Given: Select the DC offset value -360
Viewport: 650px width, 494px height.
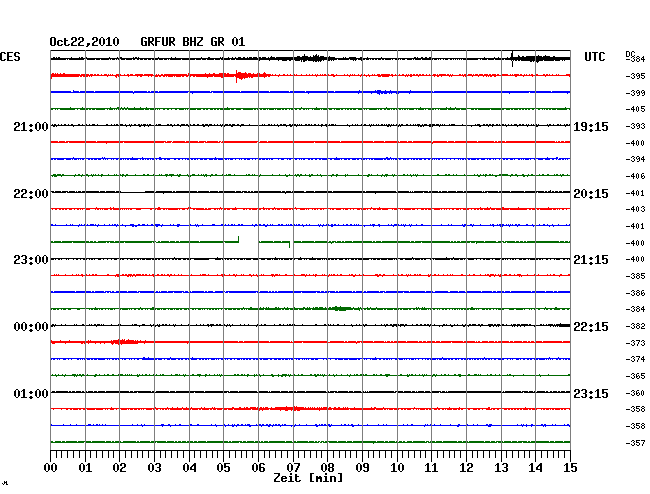Looking at the screenshot, I should (x=635, y=393).
